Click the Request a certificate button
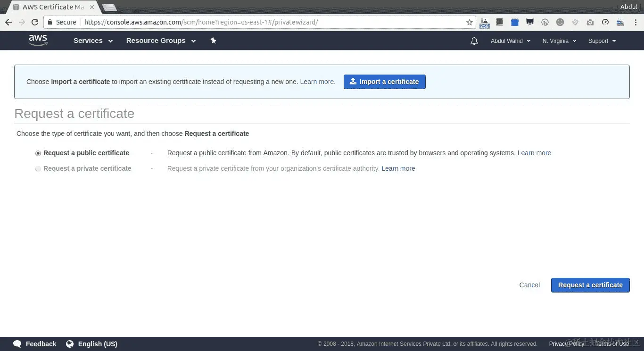644x351 pixels. pos(590,285)
